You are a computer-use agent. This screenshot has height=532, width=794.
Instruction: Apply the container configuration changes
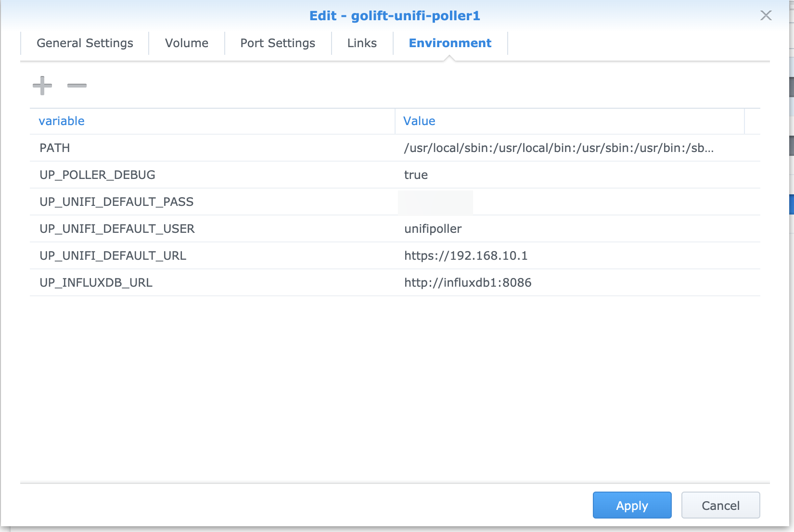pos(632,505)
